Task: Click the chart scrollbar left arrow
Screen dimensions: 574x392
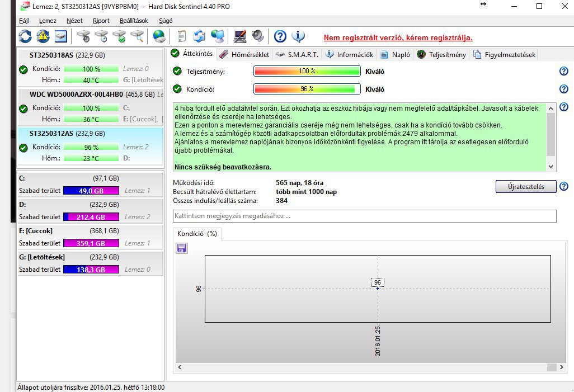Action: 180,367
